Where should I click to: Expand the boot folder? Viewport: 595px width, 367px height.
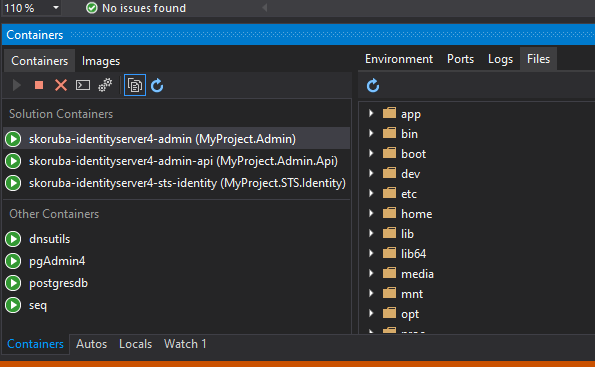pos(371,153)
